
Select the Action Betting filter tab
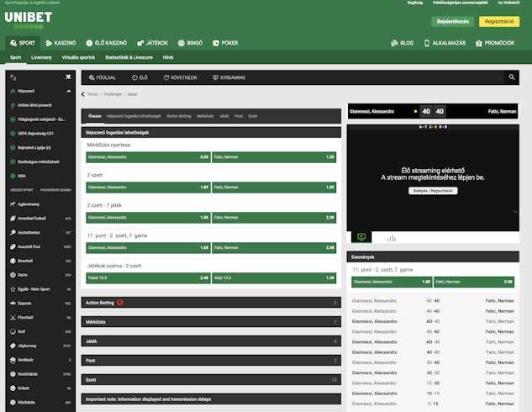(179, 116)
